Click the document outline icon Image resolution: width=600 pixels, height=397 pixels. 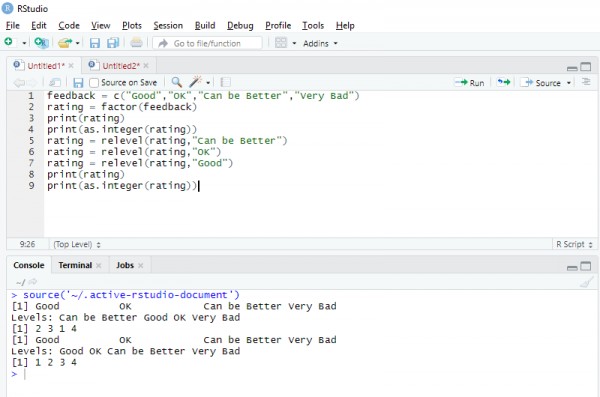tap(586, 82)
